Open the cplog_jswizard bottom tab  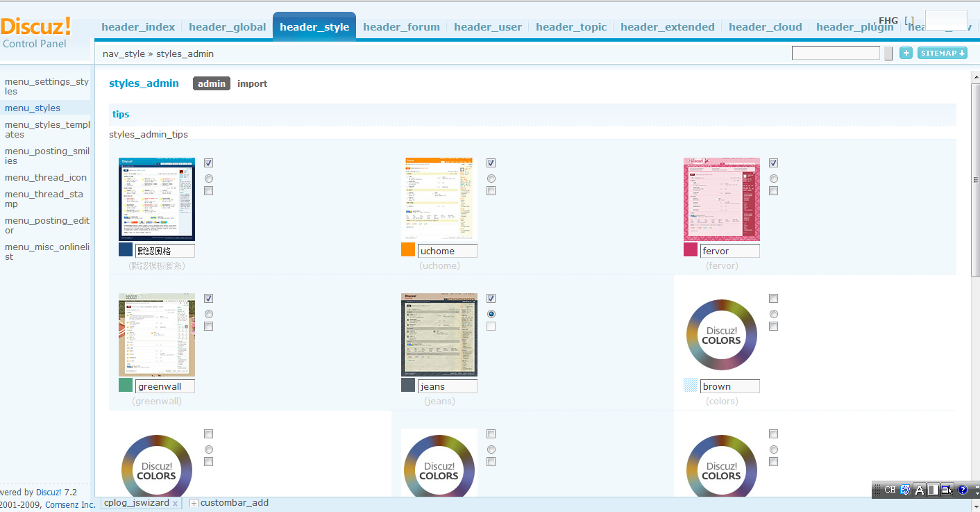[x=136, y=503]
